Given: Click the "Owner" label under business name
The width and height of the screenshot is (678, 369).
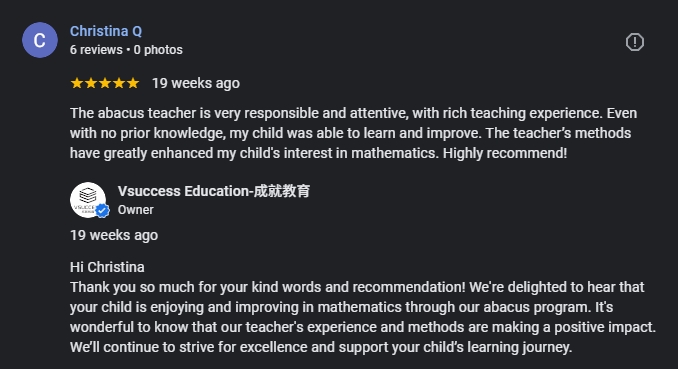Looking at the screenshot, I should pos(136,210).
